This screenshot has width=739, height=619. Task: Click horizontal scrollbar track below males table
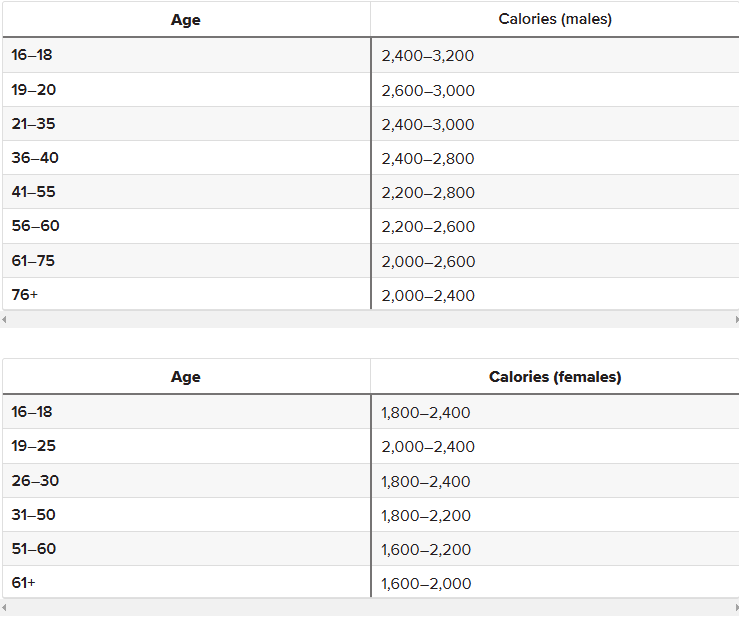coord(370,320)
